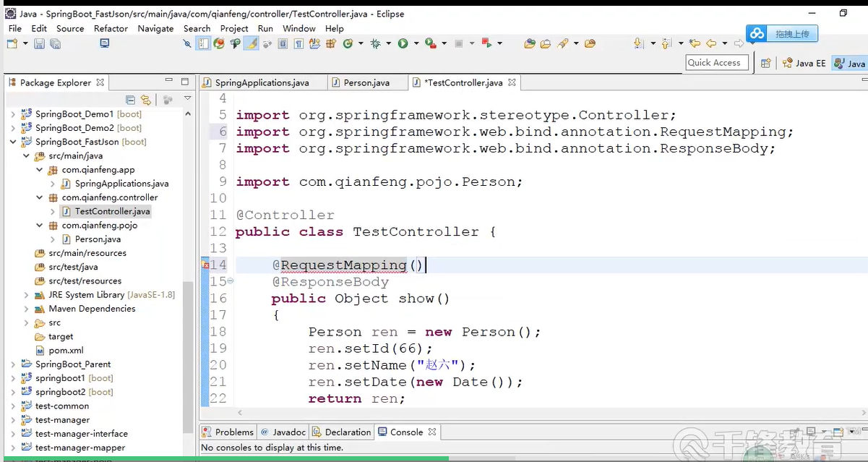Viewport: 868px width, 462px height.
Task: Expand the JRE System Library node
Action: coord(26,295)
